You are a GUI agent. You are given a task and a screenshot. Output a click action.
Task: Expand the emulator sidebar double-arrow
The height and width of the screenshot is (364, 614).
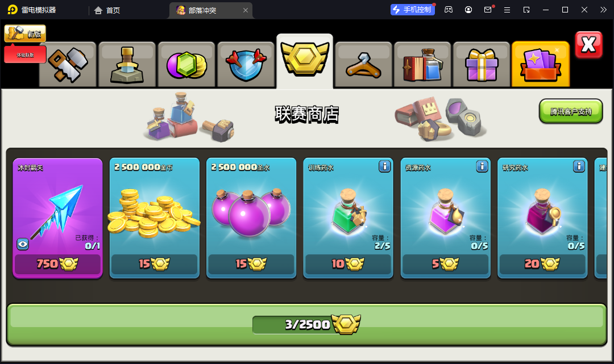[603, 10]
